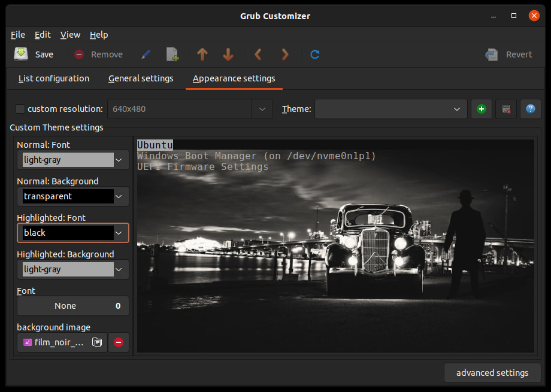Click the Custom Theme settings label
This screenshot has width=551, height=392.
(56, 127)
